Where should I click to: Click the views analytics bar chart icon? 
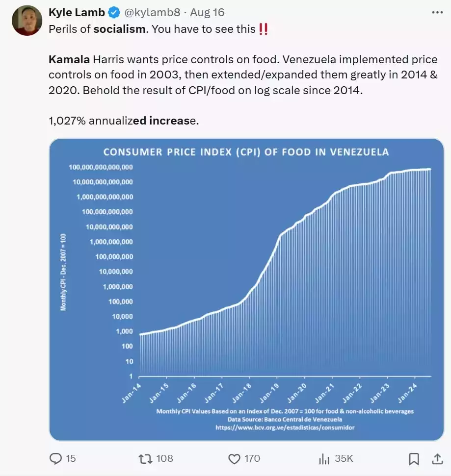point(324,459)
